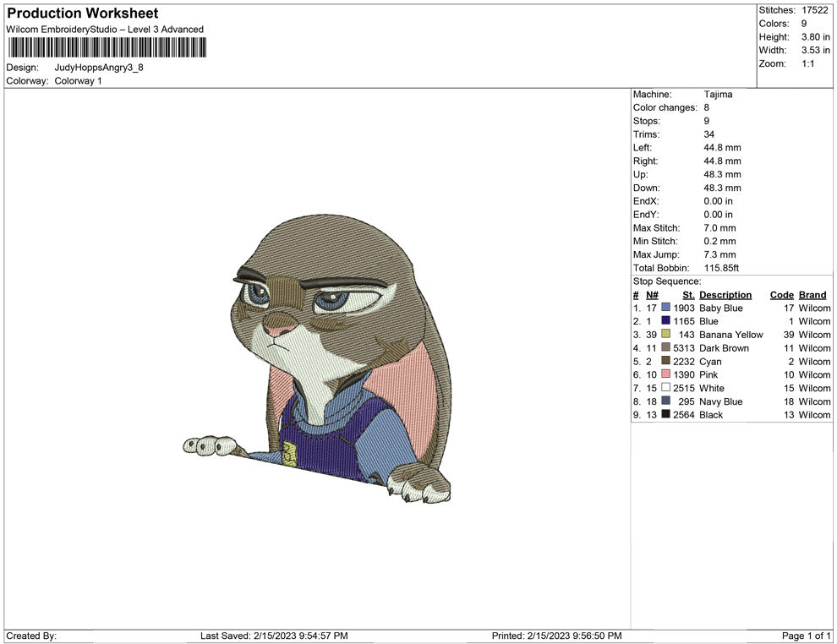The width and height of the screenshot is (837, 644).
Task: Click the design barcode
Action: pyautogui.click(x=107, y=48)
